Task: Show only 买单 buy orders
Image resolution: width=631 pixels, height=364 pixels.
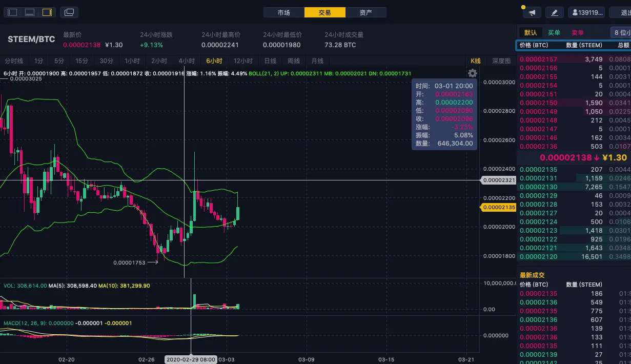Action: click(554, 33)
